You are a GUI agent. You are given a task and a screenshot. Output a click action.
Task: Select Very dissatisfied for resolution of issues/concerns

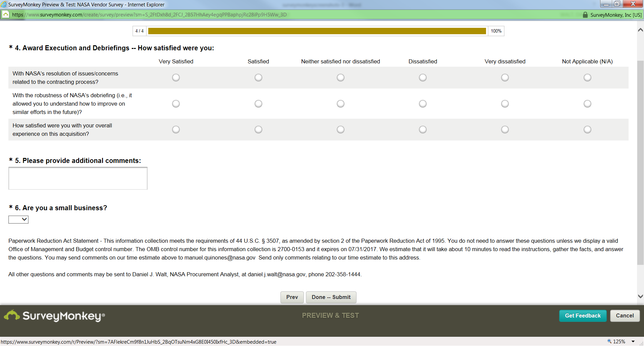click(x=505, y=77)
